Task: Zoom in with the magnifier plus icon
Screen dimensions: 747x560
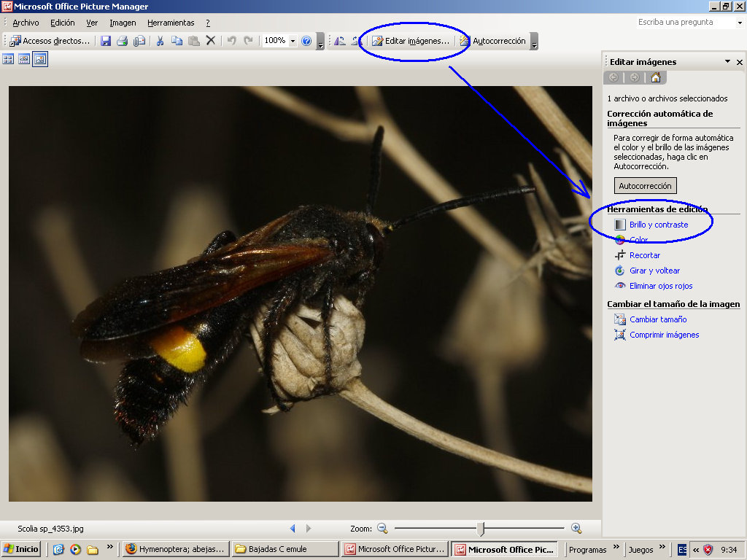Action: click(x=576, y=529)
